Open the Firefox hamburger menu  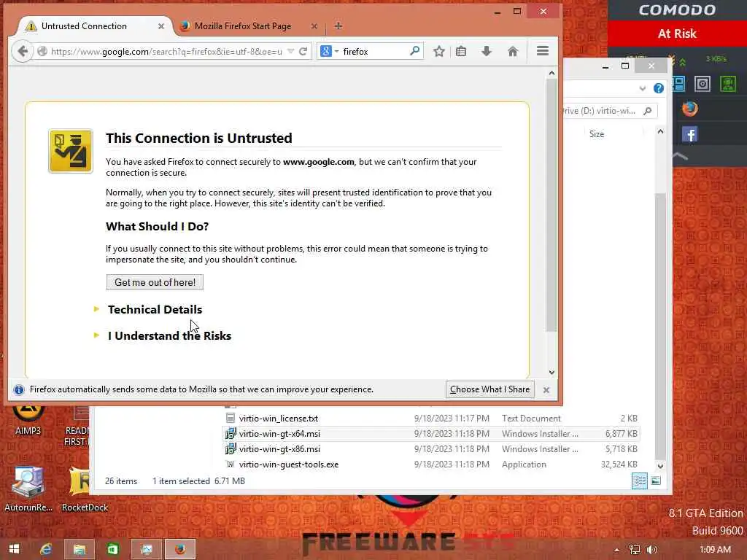[543, 51]
